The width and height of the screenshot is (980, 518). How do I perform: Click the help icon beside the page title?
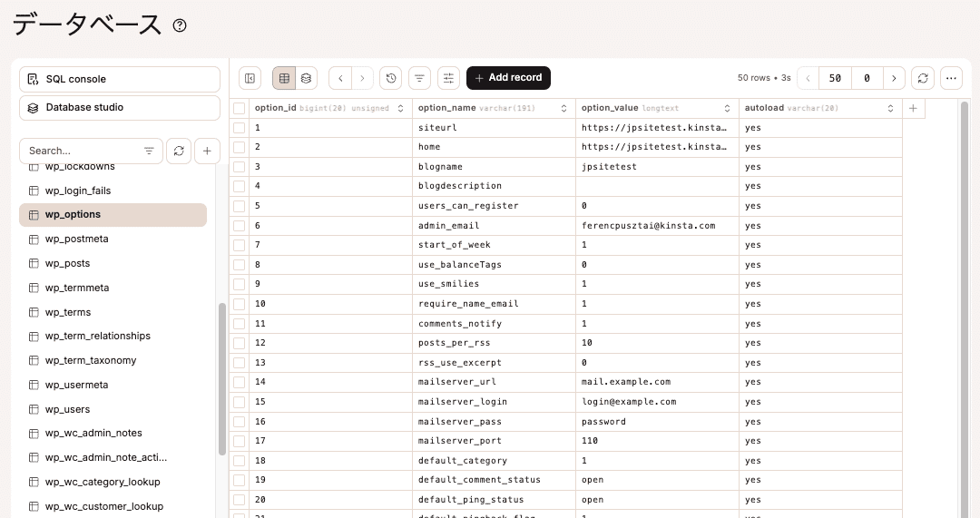pos(180,25)
